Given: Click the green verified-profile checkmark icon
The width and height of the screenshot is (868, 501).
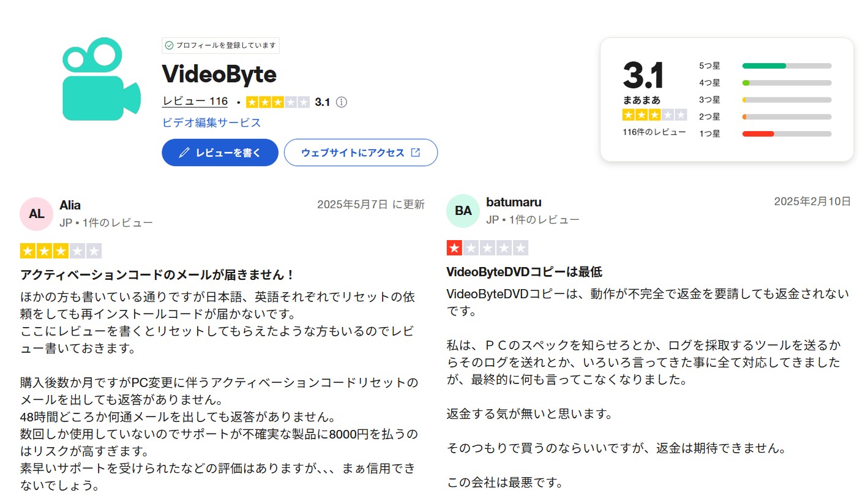Looking at the screenshot, I should pos(169,45).
